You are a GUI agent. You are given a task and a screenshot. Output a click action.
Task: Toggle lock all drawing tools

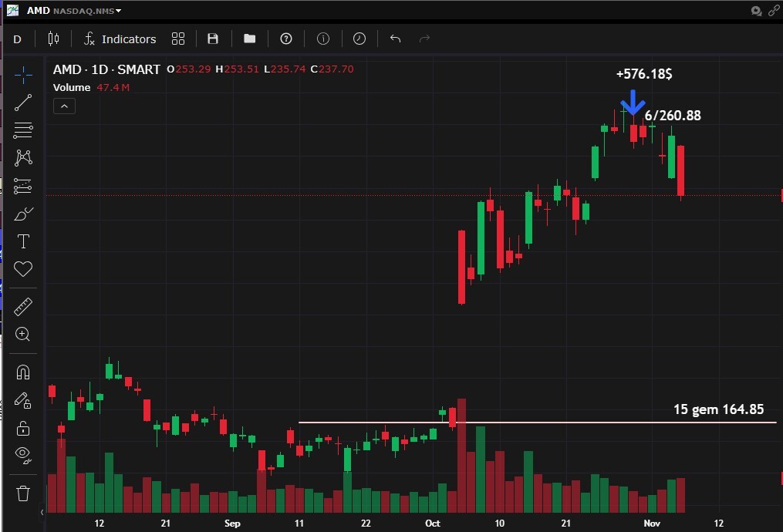[23, 428]
